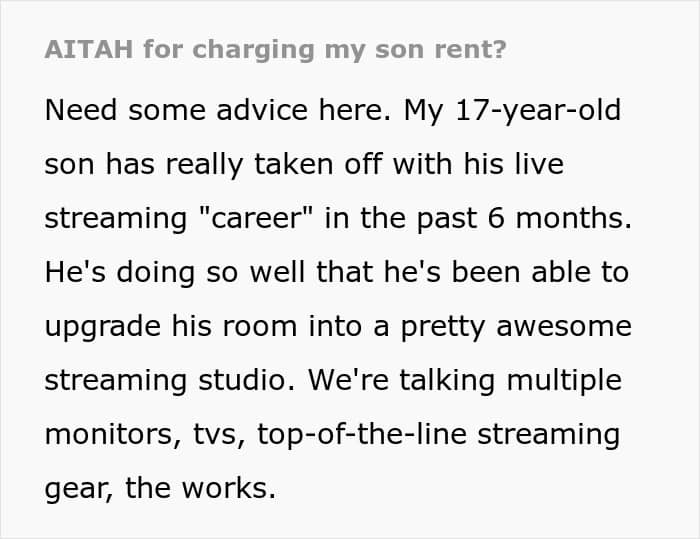The image size is (700, 539).
Task: Click the words "live" ending the second line
Action: pyautogui.click(x=539, y=164)
